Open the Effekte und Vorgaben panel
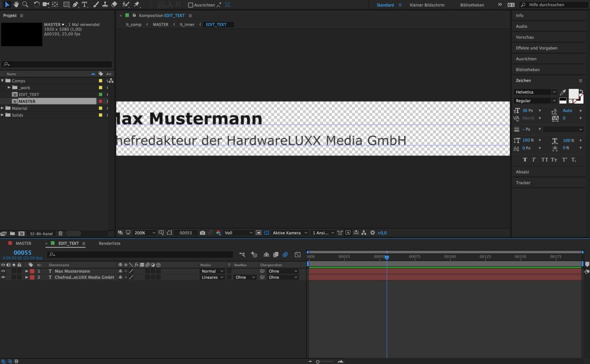 [537, 48]
